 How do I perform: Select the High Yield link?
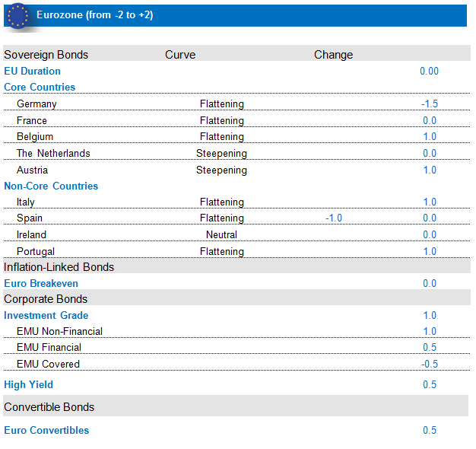29,385
